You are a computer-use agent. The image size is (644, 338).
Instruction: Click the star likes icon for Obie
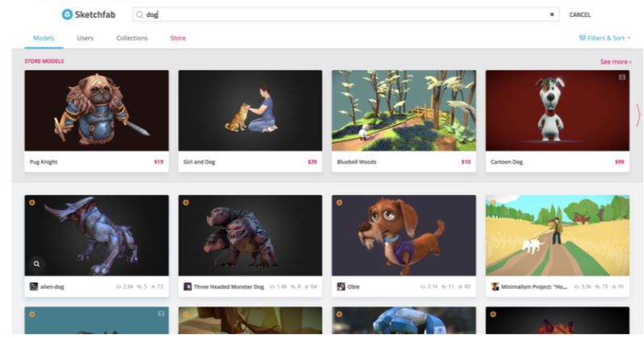pos(457,286)
